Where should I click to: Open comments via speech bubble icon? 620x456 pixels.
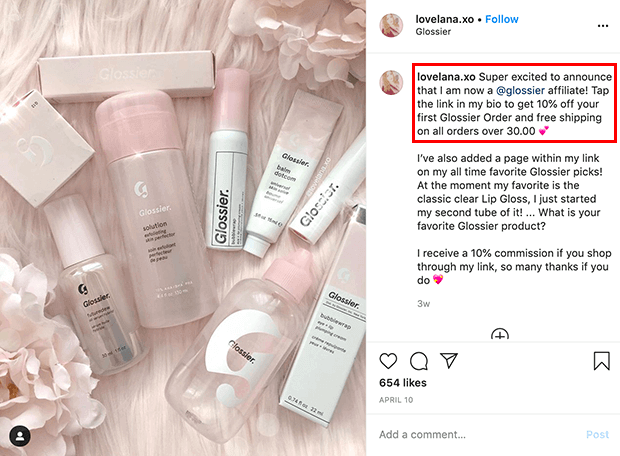[419, 361]
